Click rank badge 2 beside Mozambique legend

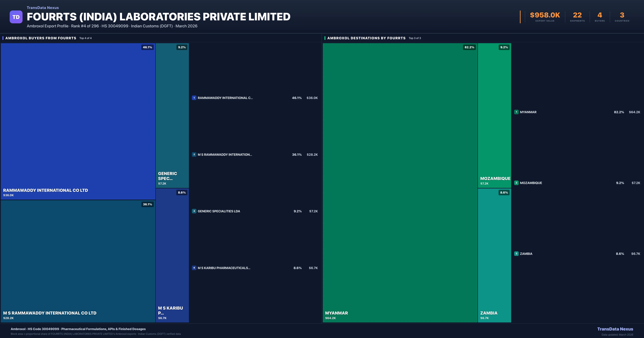[516, 183]
